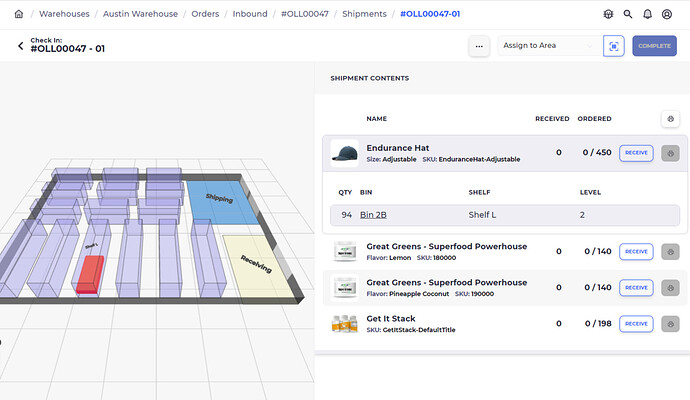This screenshot has height=400, width=690.
Task: Click the COMPLETE button
Action: click(654, 46)
